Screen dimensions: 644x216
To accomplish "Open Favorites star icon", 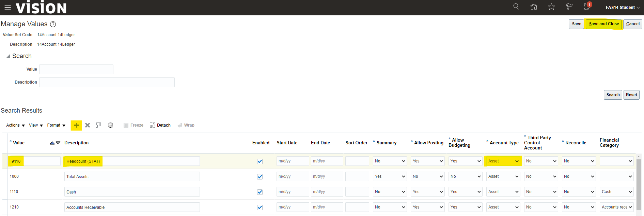I will click(551, 7).
